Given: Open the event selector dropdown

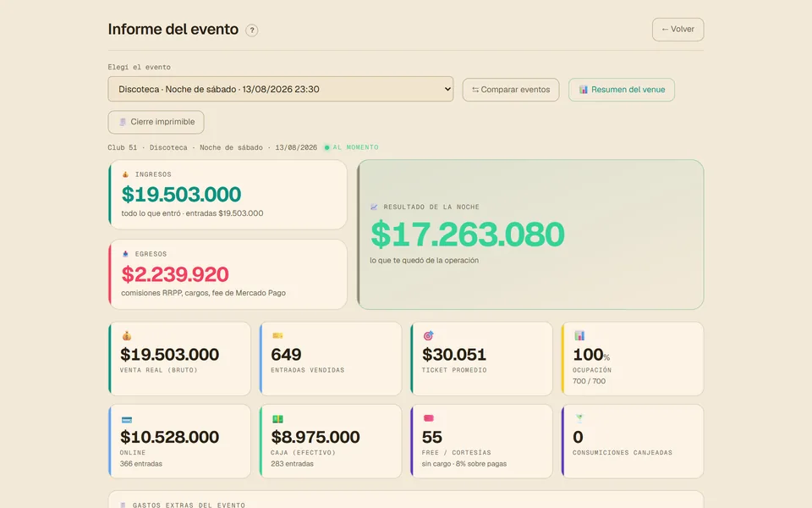Looking at the screenshot, I should coord(281,89).
